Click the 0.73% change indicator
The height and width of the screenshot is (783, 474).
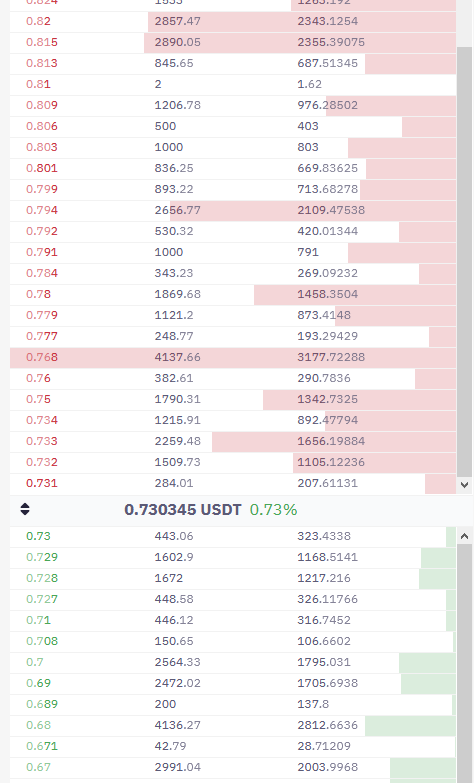coord(273,510)
